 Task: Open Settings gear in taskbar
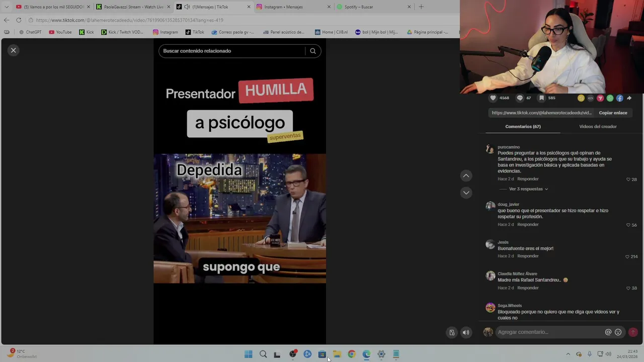(x=381, y=354)
